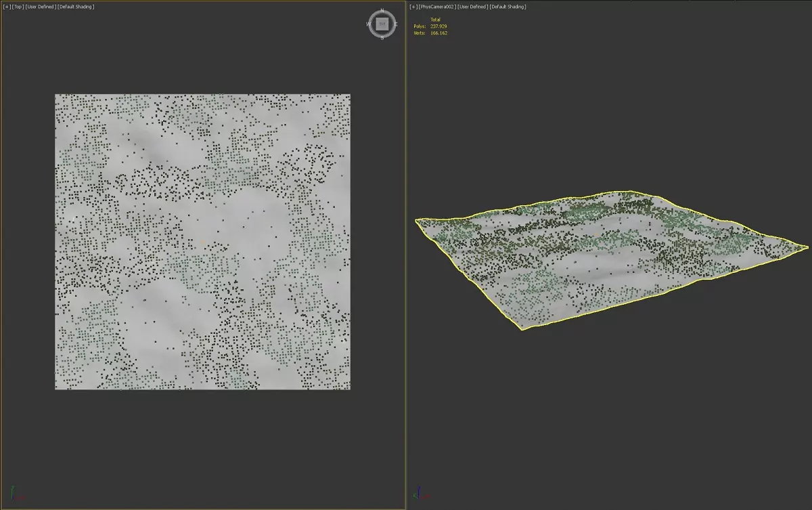Open [Default Shading] menu in PhysCamera002 viewport
The height and width of the screenshot is (510, 812).
507,7
